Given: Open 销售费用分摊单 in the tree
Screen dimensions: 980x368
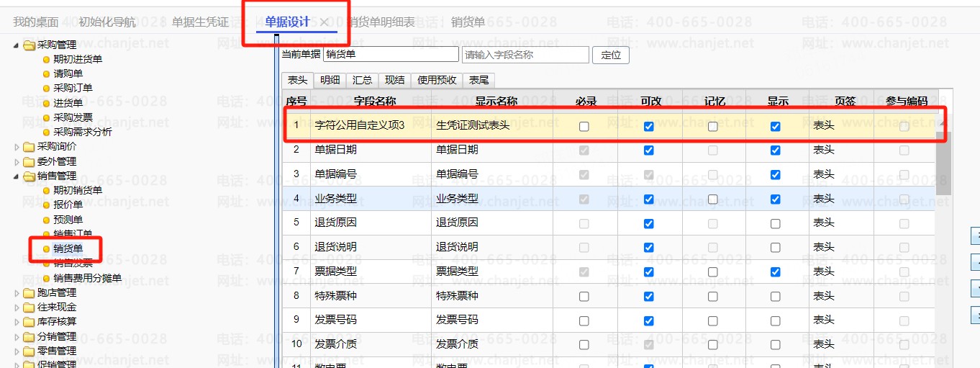Looking at the screenshot, I should pyautogui.click(x=87, y=278).
